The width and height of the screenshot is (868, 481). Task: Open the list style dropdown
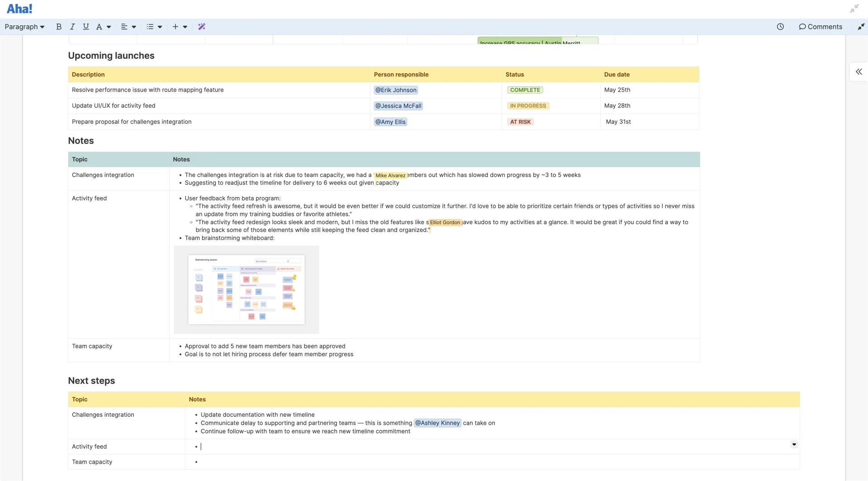154,27
